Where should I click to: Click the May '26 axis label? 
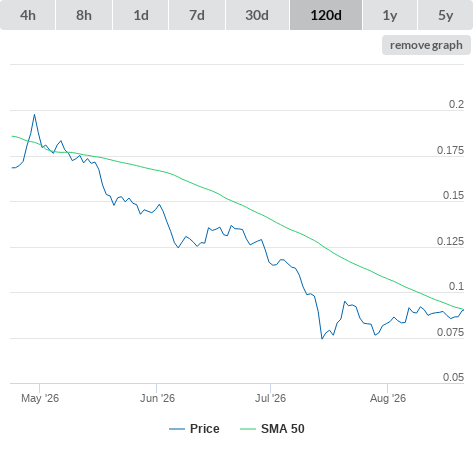coord(40,398)
